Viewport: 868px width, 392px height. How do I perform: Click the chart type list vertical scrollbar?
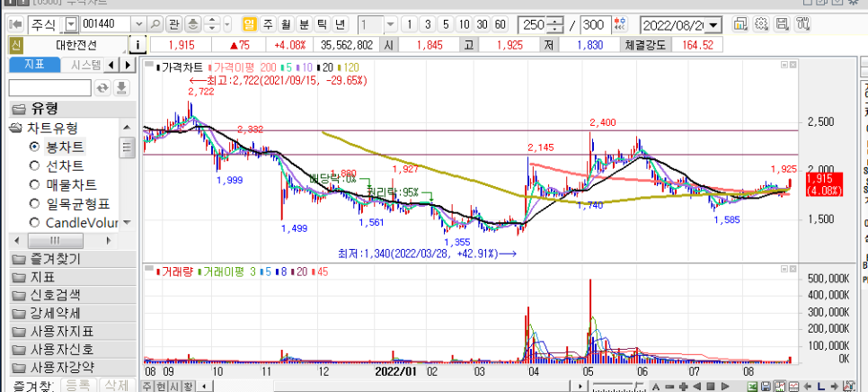click(128, 175)
